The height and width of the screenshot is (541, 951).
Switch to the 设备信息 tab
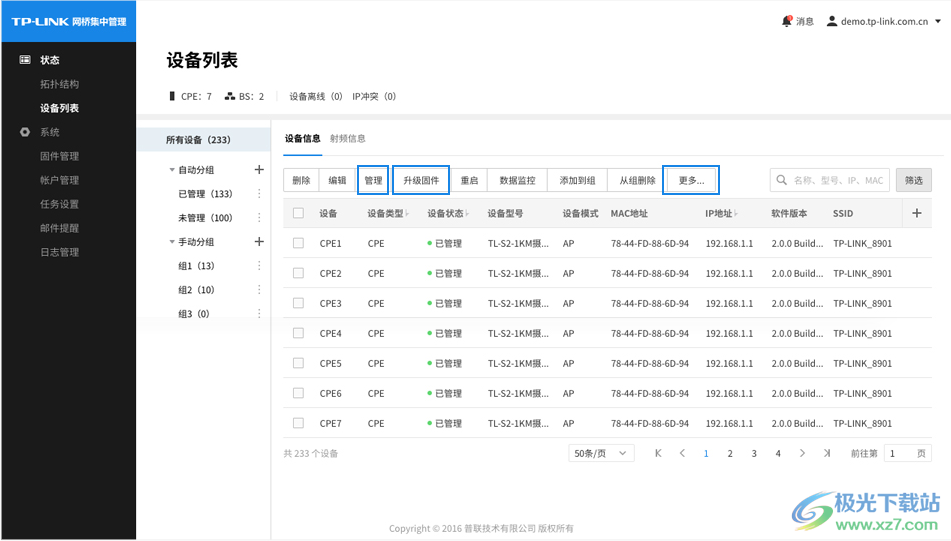coord(302,138)
